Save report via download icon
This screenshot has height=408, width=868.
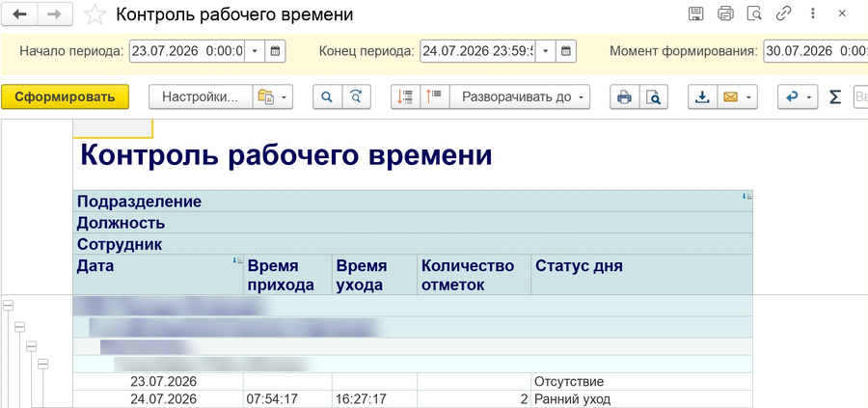702,96
